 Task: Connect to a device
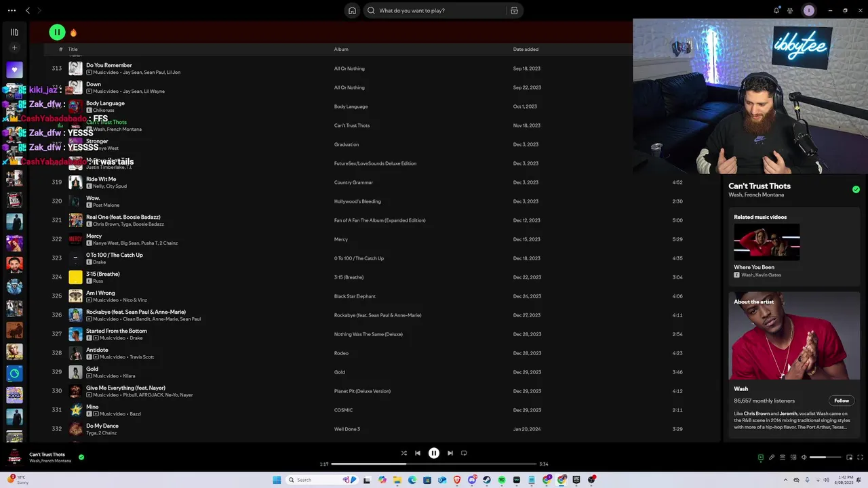coord(793,457)
